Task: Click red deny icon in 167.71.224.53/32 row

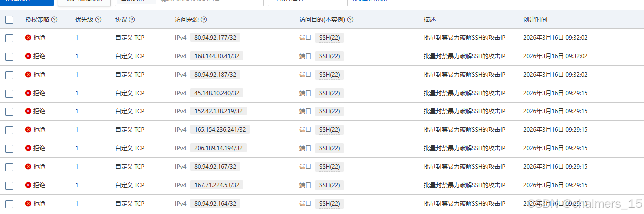Action: [28, 185]
